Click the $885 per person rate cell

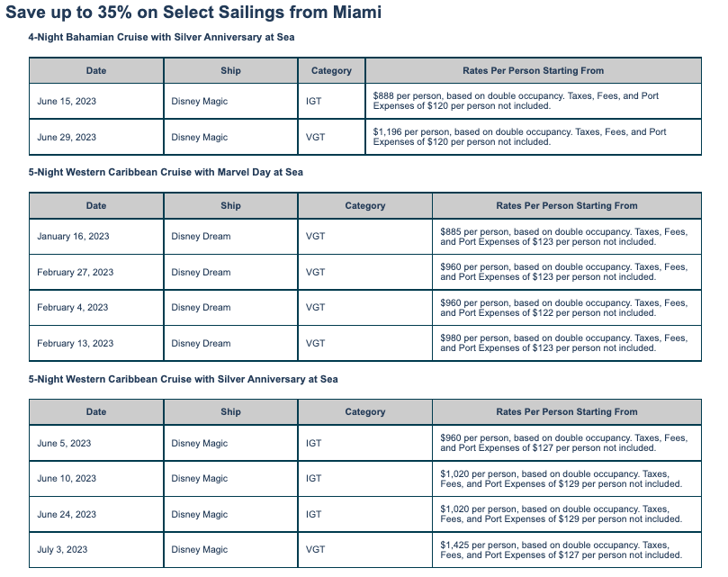coord(564,237)
